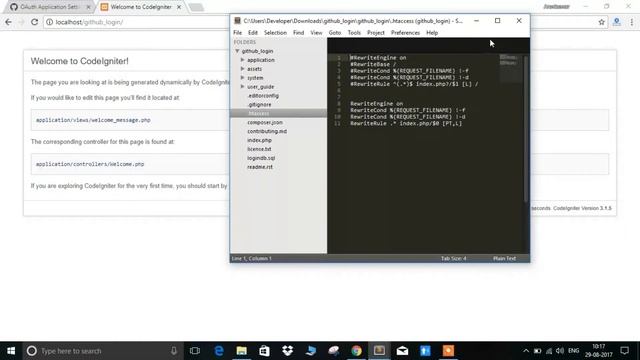
Task: Close the OAuth Application browser tab
Action: tap(89, 7)
